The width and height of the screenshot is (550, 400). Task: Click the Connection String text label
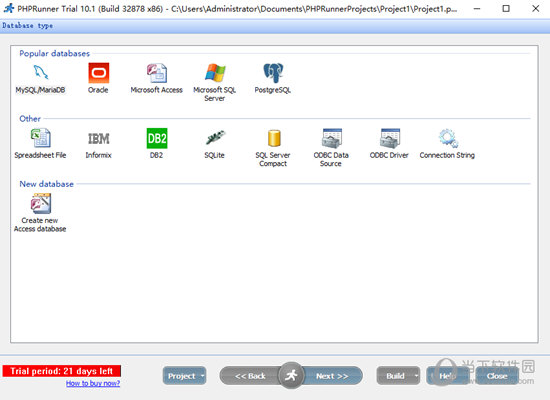click(x=447, y=155)
